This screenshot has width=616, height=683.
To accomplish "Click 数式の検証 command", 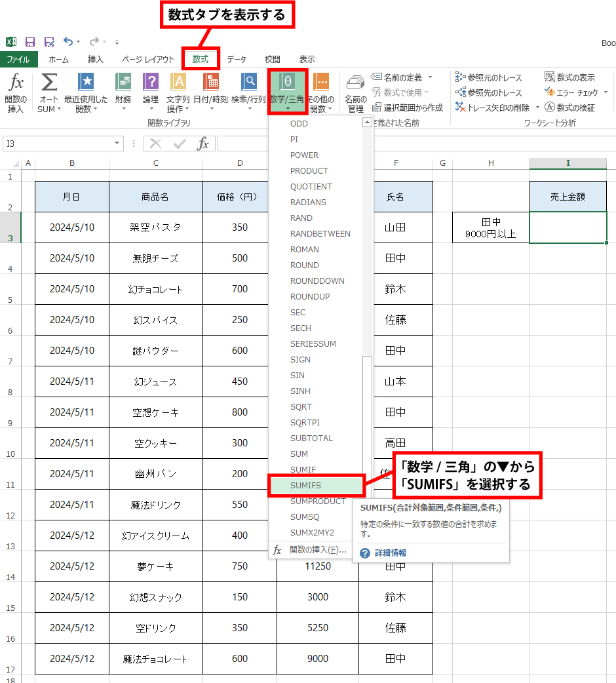I will [x=570, y=107].
